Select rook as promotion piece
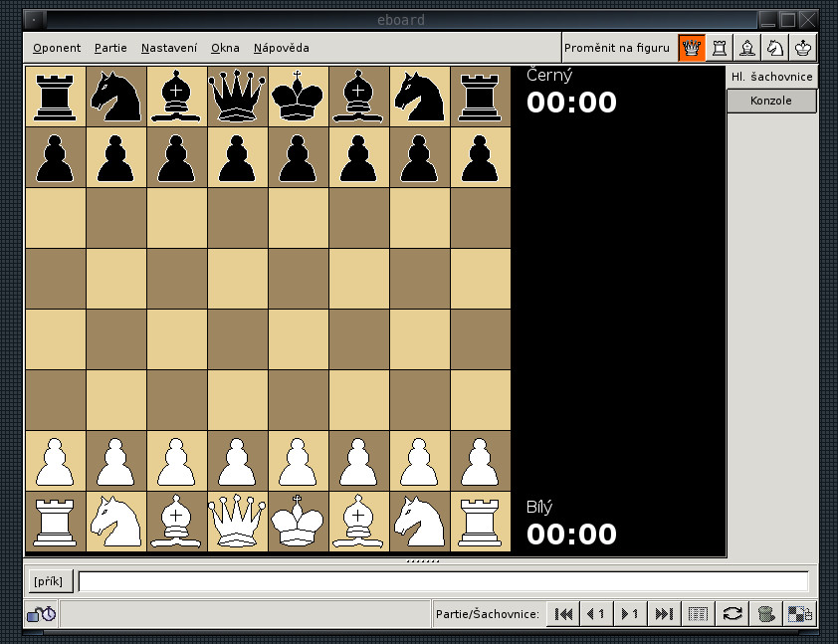 (x=719, y=48)
